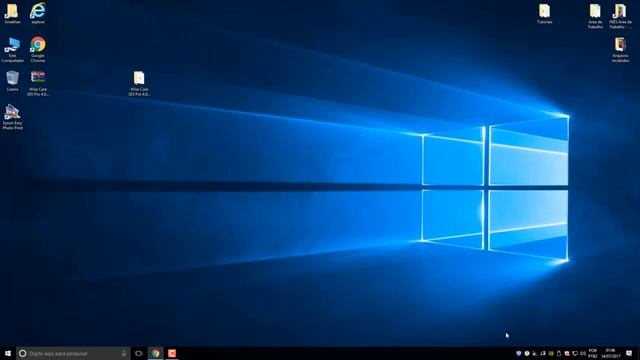Viewport: 640px width, 360px height.
Task: Click the battery tray icon
Action: (x=559, y=353)
